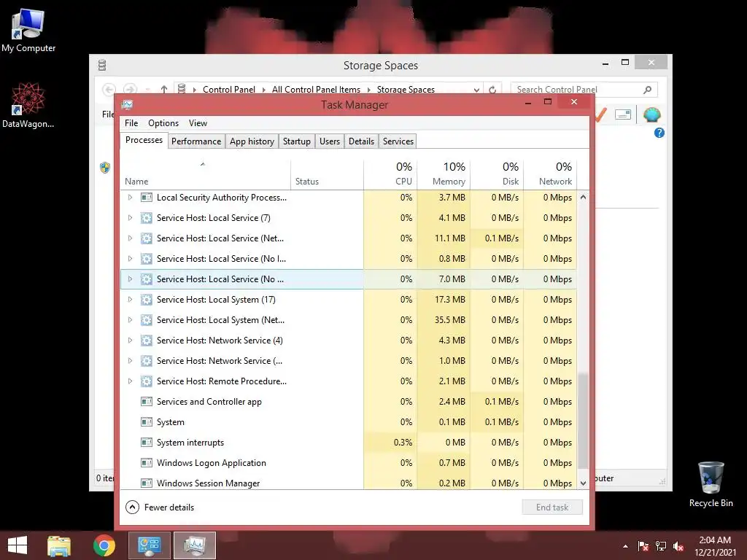Viewport: 747px width, 560px height.
Task: Launch File Explorer from the taskbar
Action: coord(59,545)
